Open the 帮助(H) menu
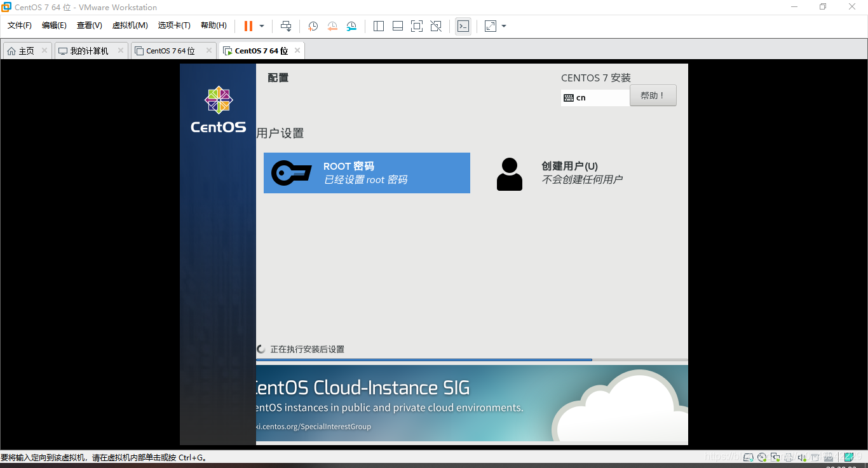868x468 pixels. [x=214, y=25]
